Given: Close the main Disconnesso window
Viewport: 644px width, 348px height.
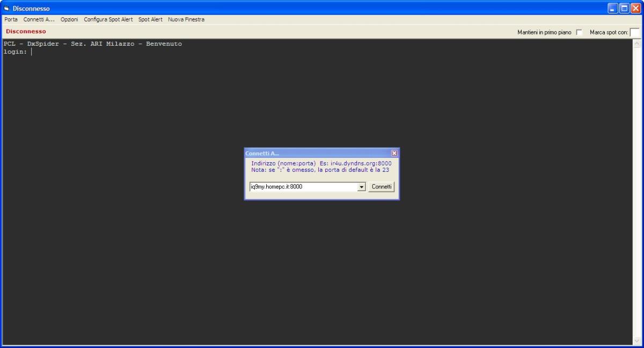Looking at the screenshot, I should 635,8.
